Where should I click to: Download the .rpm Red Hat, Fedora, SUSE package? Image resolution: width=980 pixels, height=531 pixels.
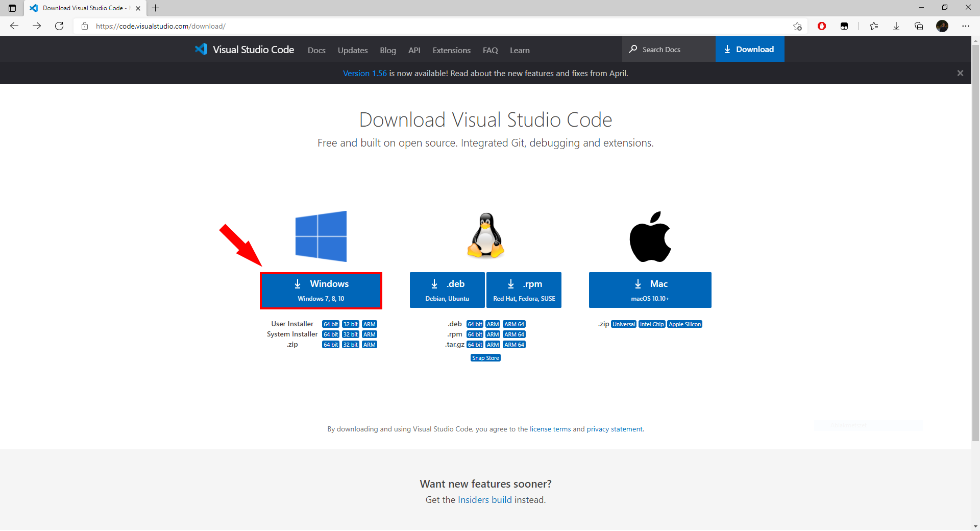[x=524, y=290]
